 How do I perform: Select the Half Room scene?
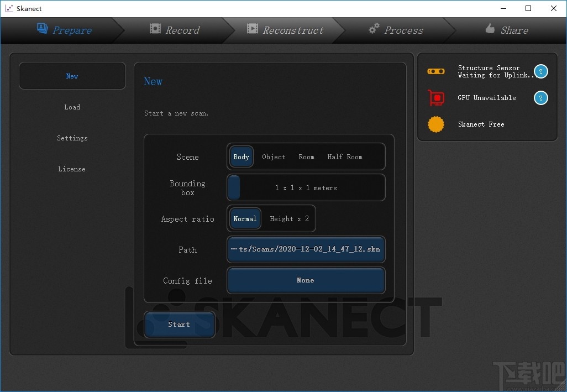point(344,156)
